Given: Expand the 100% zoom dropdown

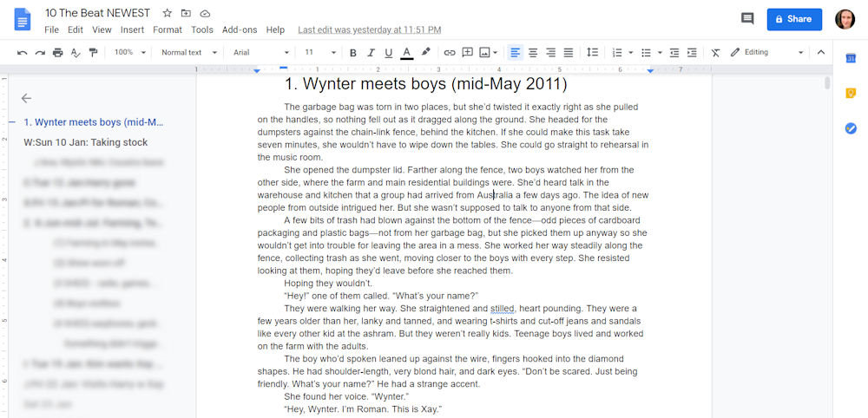Looking at the screenshot, I should 129,52.
